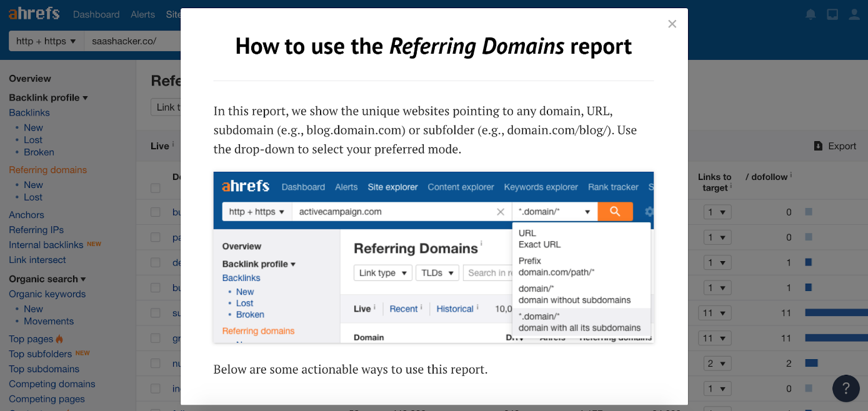Collapse the Backlink profile section

[x=48, y=97]
